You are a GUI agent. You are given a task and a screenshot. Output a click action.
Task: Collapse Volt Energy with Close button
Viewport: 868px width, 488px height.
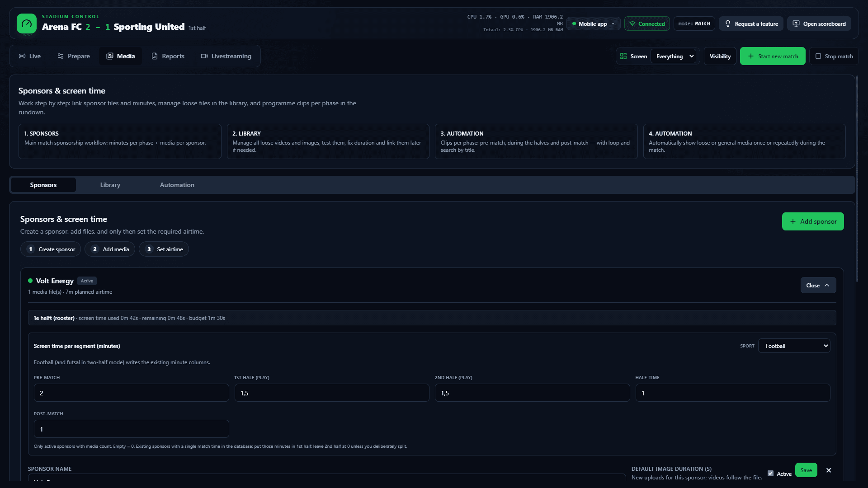[818, 285]
